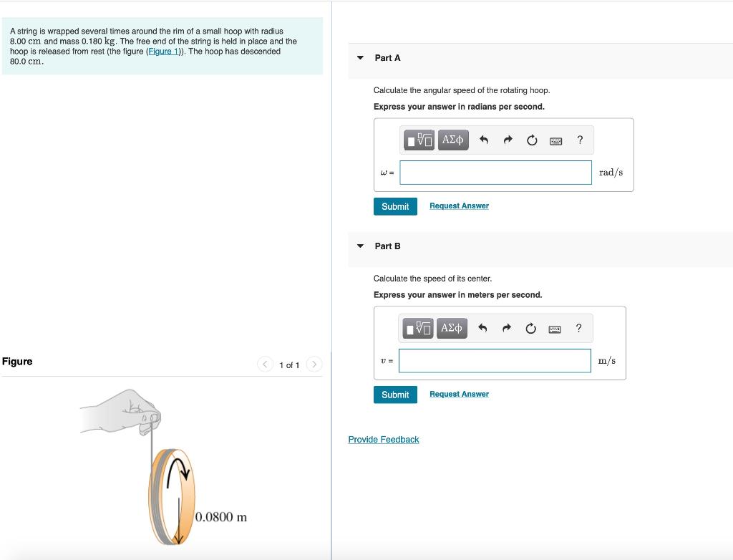Collapse the Part B section

point(360,246)
